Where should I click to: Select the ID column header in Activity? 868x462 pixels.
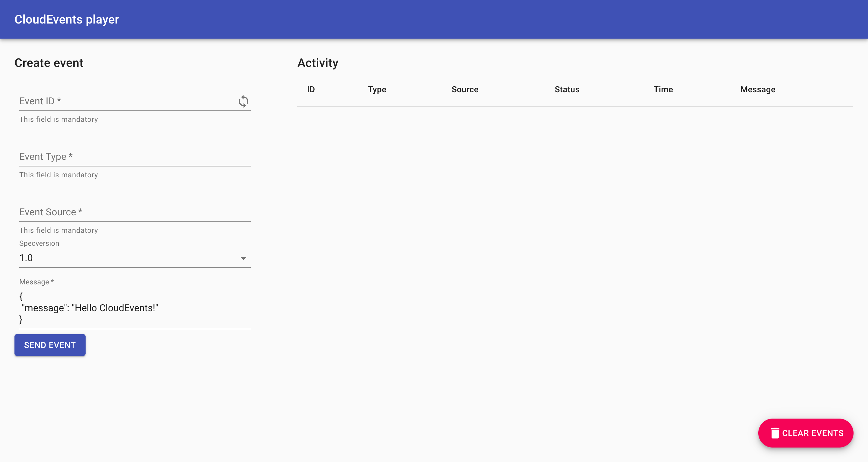coord(312,90)
